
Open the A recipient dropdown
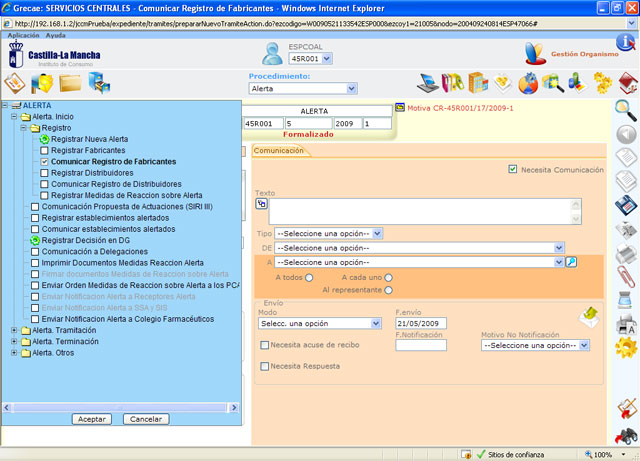(419, 262)
